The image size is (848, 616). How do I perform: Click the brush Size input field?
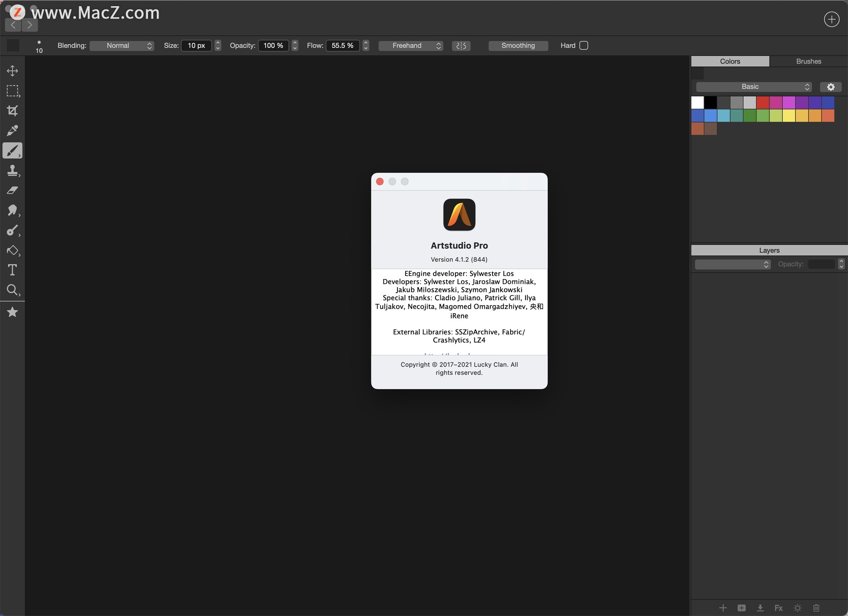(x=196, y=45)
